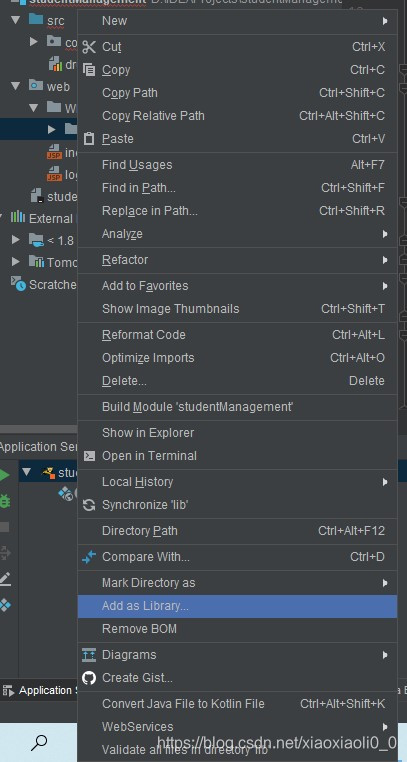Collapse the web folder arrow
Screen dimensions: 407x762
(x=16, y=86)
